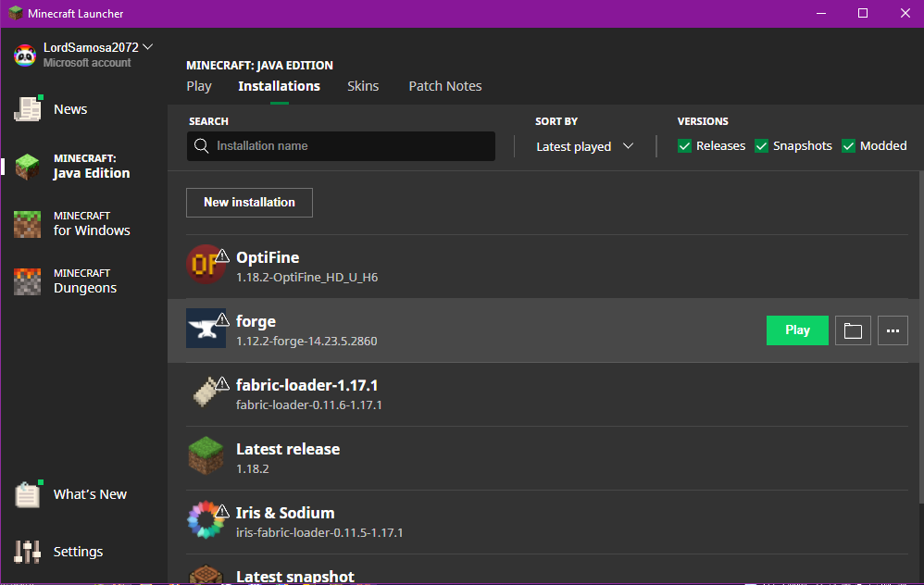Click the Iris & Sodium colorful icon
The height and width of the screenshot is (585, 924).
[206, 519]
